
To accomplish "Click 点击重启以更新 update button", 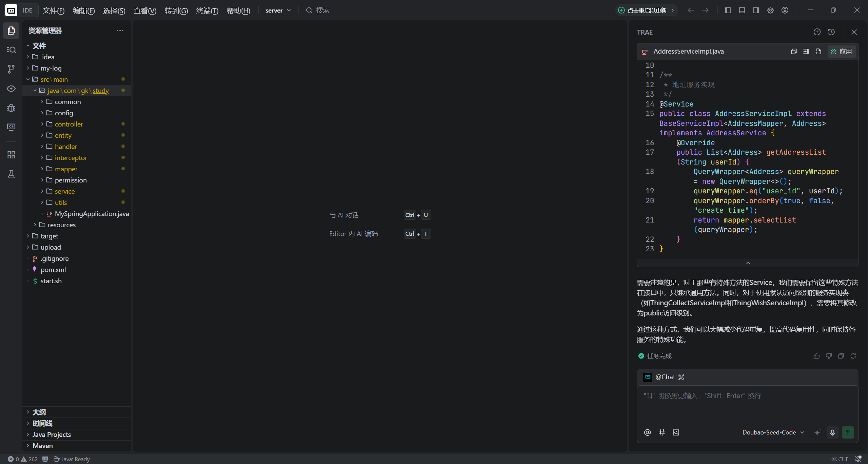I will pyautogui.click(x=646, y=10).
